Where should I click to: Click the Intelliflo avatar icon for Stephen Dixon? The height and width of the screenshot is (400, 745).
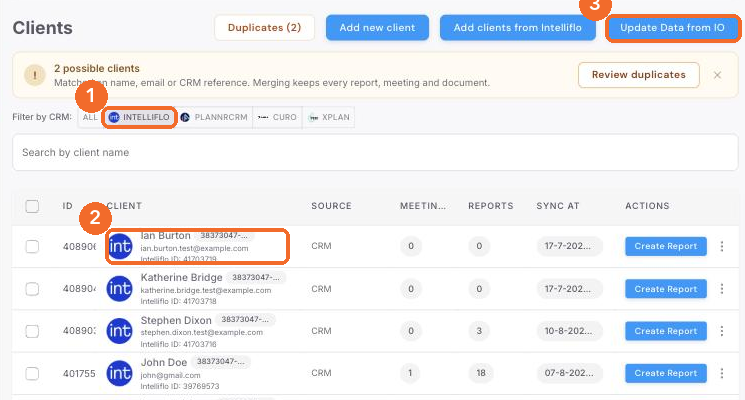(119, 331)
